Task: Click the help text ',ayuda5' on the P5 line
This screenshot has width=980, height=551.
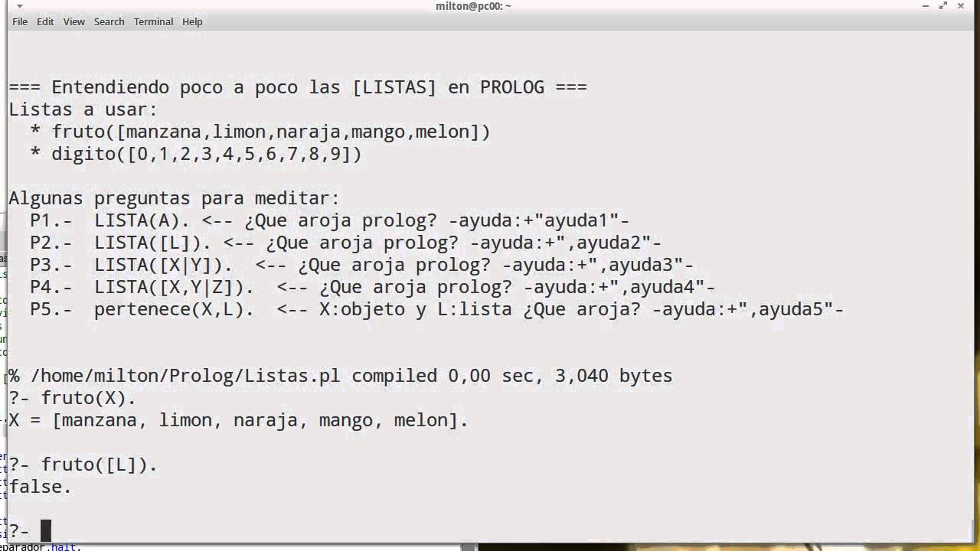Action: click(785, 309)
